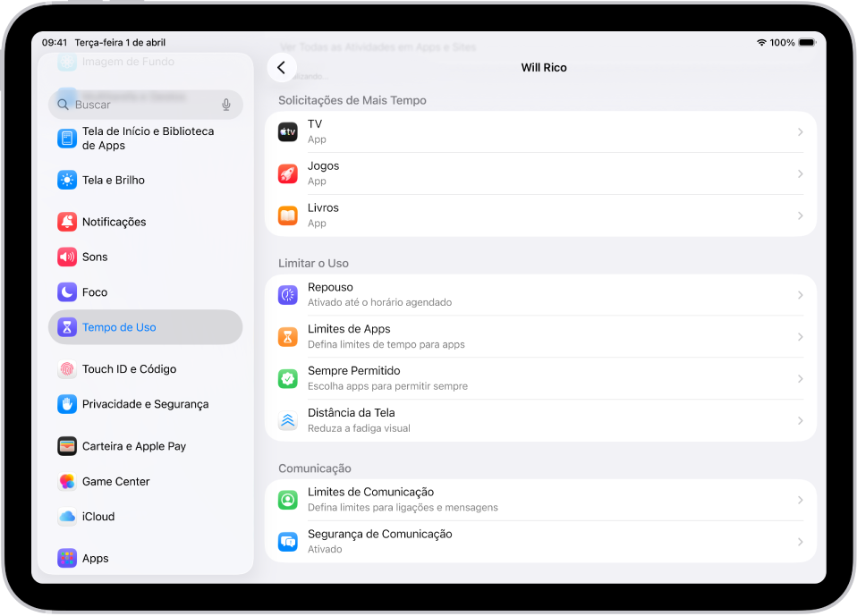
Task: Open Limites de Apps via its chevron
Action: 800,337
